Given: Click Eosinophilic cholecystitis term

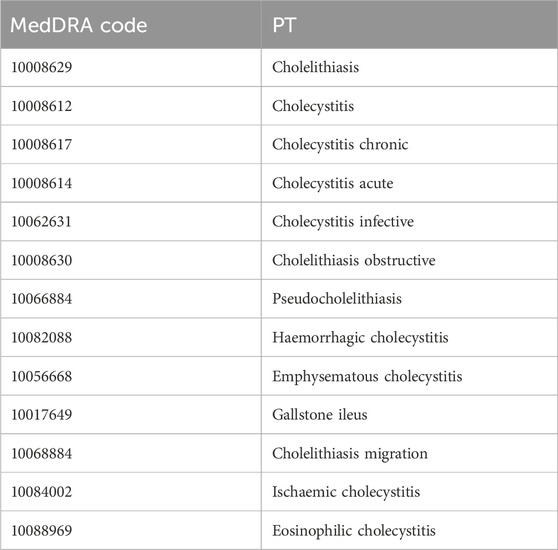Looking at the screenshot, I should click(354, 530).
